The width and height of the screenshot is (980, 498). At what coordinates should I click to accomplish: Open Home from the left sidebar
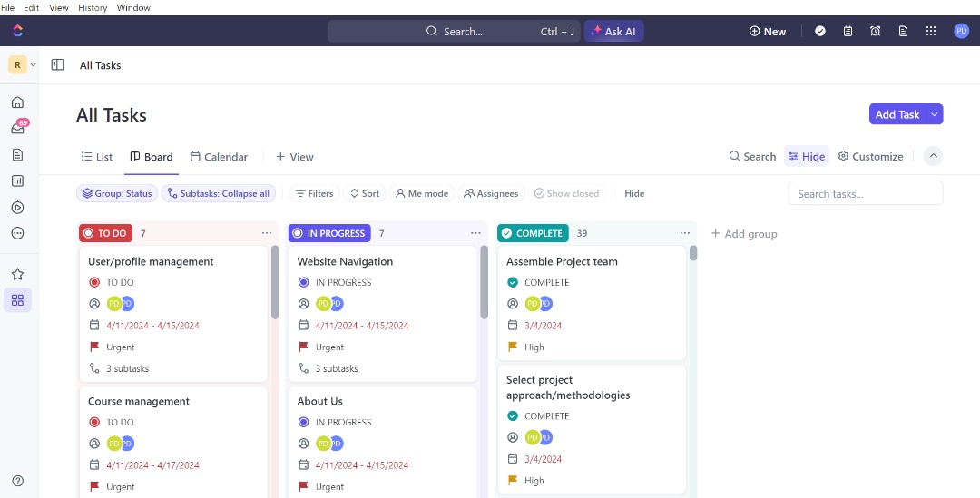[17, 103]
